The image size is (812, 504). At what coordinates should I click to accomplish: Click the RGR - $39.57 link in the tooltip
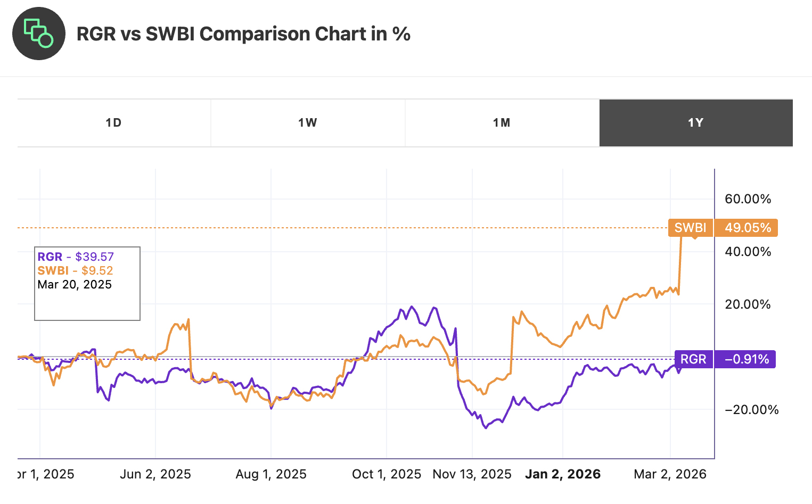pos(75,257)
